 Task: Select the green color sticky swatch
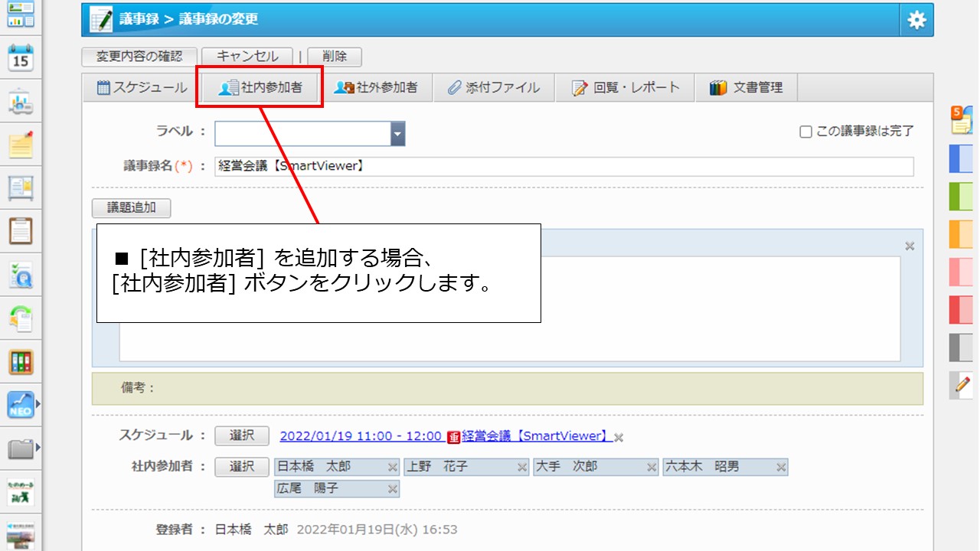[961, 196]
